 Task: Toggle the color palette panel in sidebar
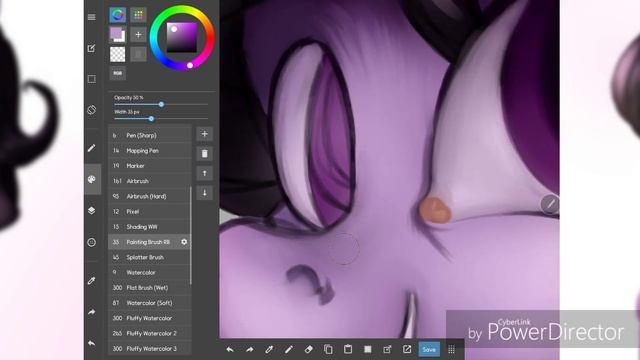[92, 179]
